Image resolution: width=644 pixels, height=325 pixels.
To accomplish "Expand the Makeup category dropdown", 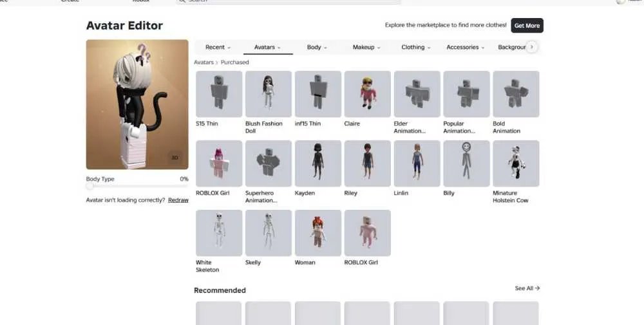I will 366,47.
